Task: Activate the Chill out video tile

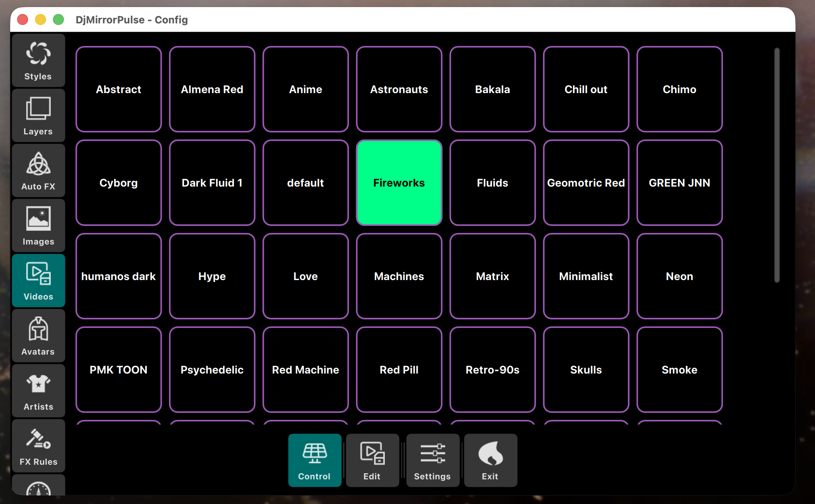Action: (586, 89)
